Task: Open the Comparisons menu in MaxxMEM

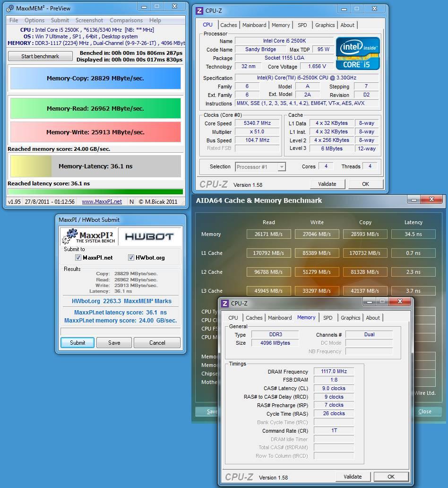Action: coord(126,20)
